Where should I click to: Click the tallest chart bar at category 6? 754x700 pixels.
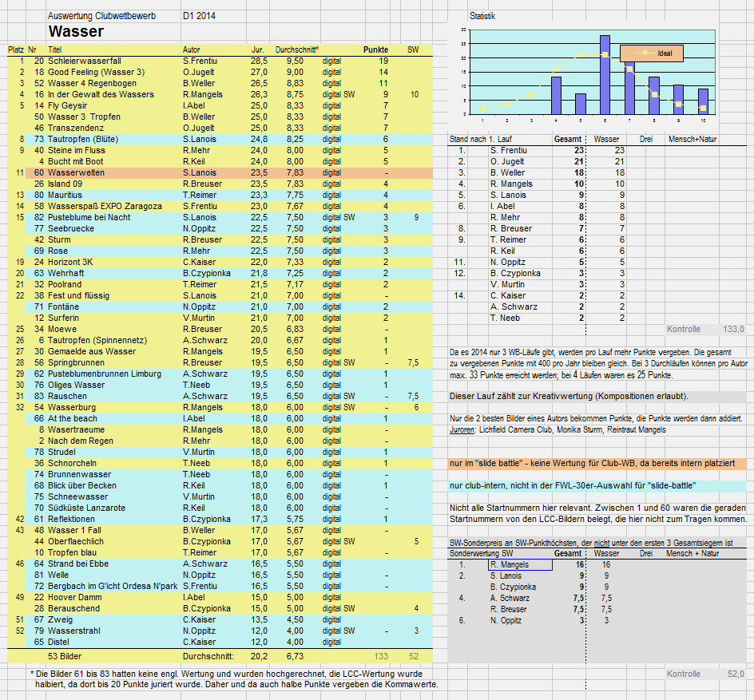(x=605, y=74)
